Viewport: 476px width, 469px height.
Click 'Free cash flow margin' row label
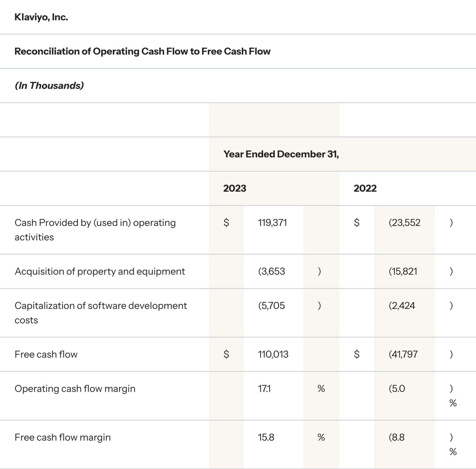coord(63,437)
